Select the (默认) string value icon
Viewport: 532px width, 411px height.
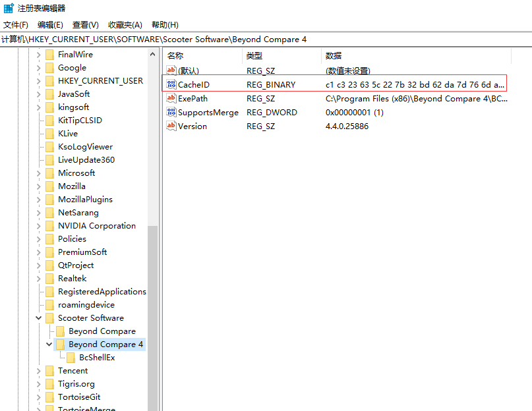(171, 70)
